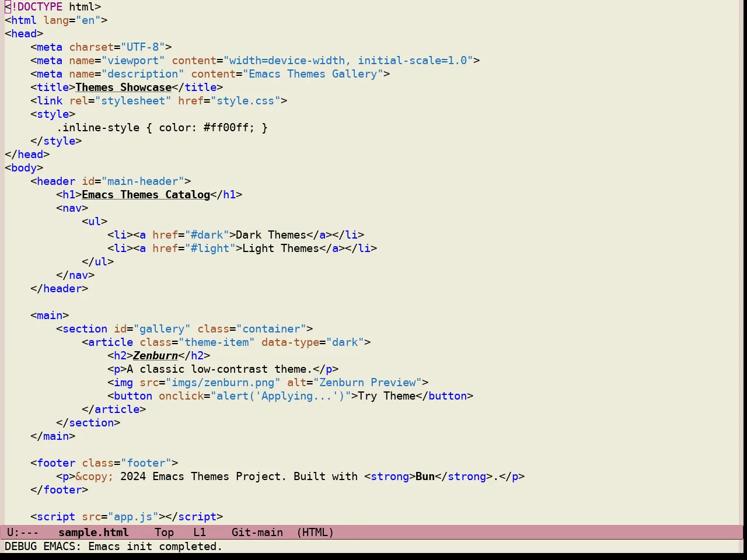Viewport: 747px width, 560px height.
Task: Click the "theme-item" class value
Action: click(217, 342)
